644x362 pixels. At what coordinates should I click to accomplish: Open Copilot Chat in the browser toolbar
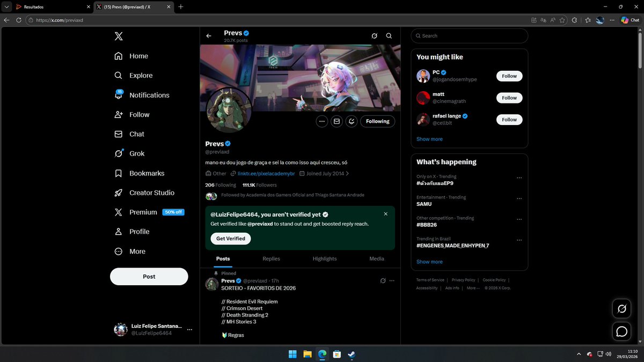630,20
